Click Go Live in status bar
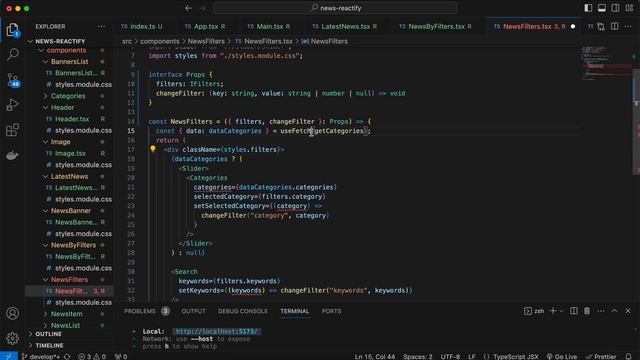Viewport: 640px width, 360px height. click(x=561, y=356)
